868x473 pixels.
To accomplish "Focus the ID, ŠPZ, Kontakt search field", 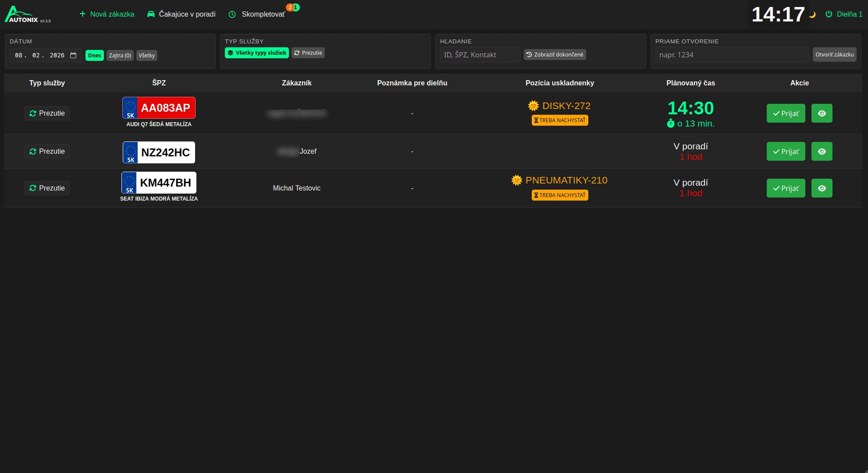I will click(x=480, y=55).
